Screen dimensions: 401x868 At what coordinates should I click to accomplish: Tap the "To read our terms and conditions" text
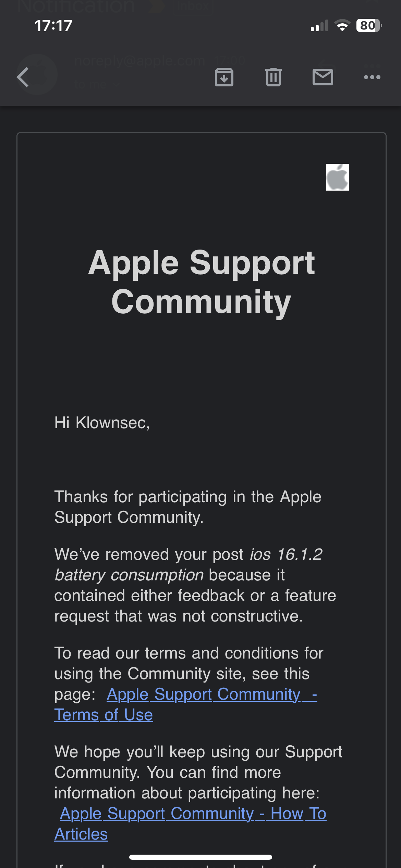tap(189, 653)
